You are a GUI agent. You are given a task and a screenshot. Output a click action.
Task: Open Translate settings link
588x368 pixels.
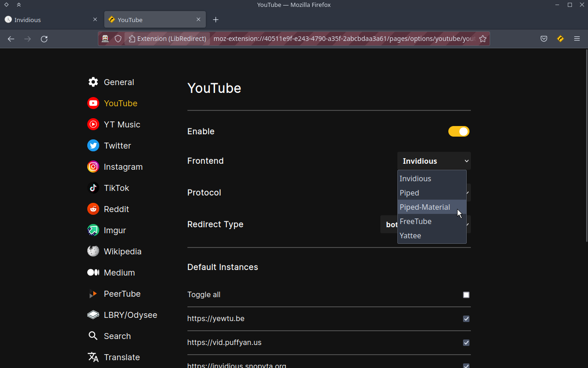click(x=122, y=357)
